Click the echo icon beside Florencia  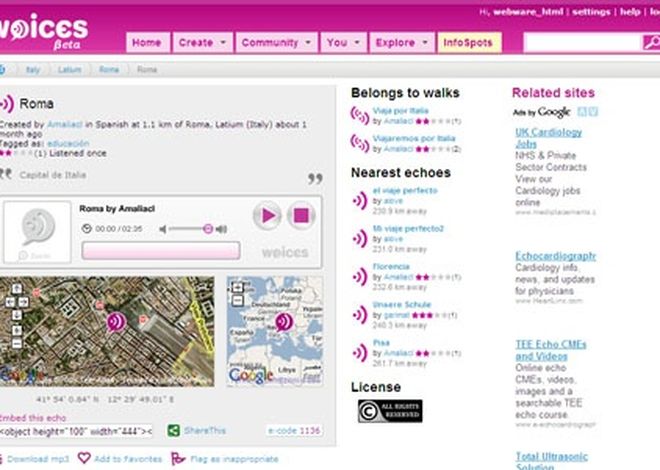tap(360, 276)
